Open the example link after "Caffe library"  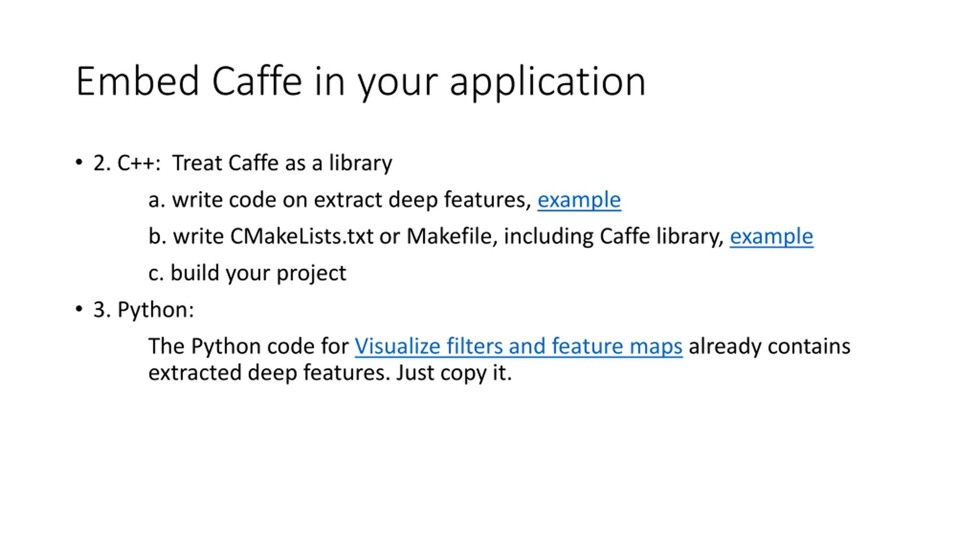pos(771,237)
